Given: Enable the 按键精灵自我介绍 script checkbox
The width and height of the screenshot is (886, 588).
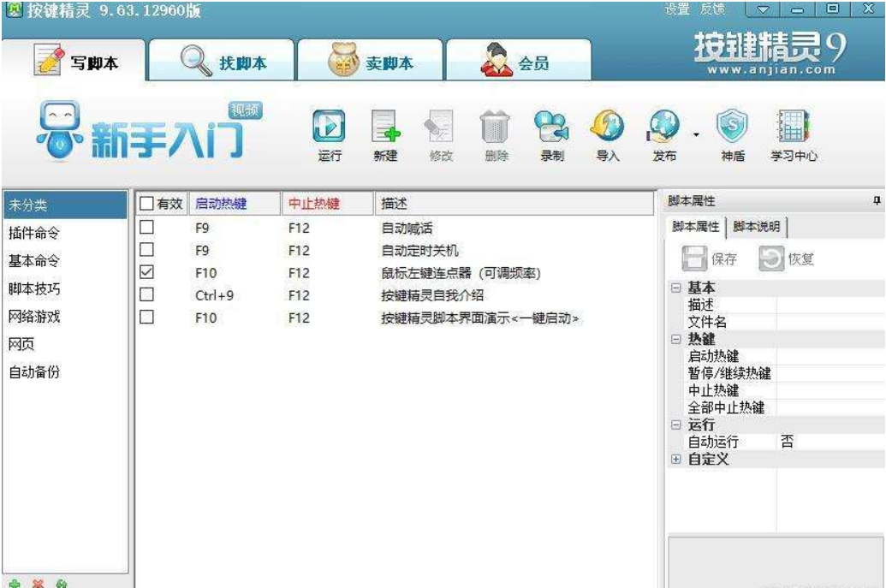Looking at the screenshot, I should pyautogui.click(x=146, y=294).
